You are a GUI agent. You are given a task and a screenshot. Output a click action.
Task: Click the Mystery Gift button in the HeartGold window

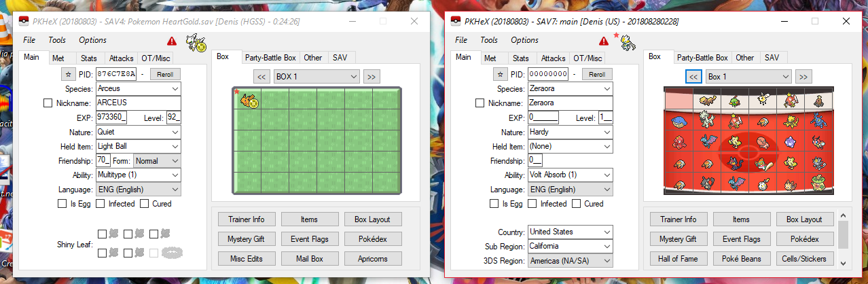246,239
